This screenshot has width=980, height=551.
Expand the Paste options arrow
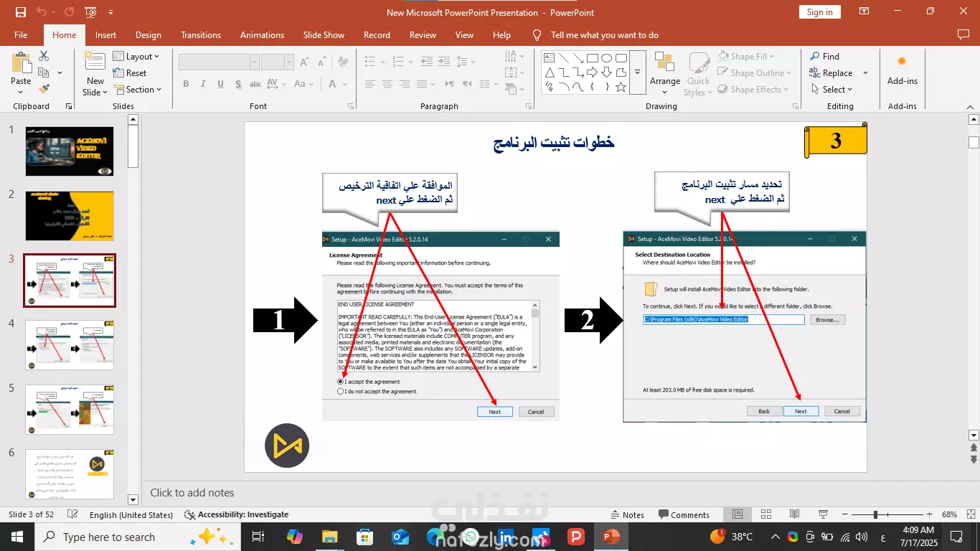point(21,92)
